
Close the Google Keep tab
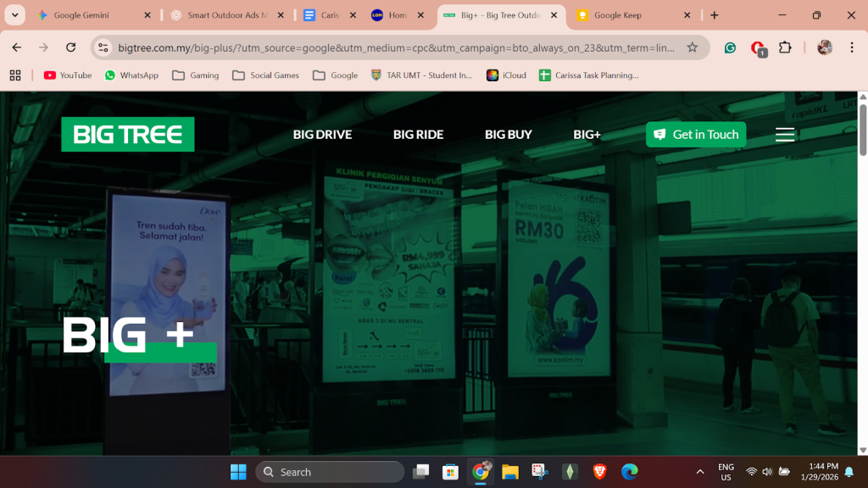687,15
